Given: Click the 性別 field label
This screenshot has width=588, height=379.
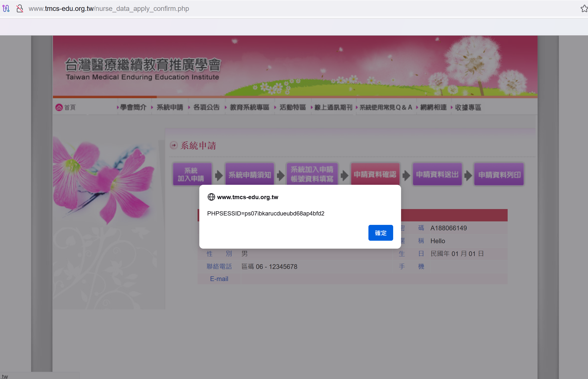Looking at the screenshot, I should [219, 254].
